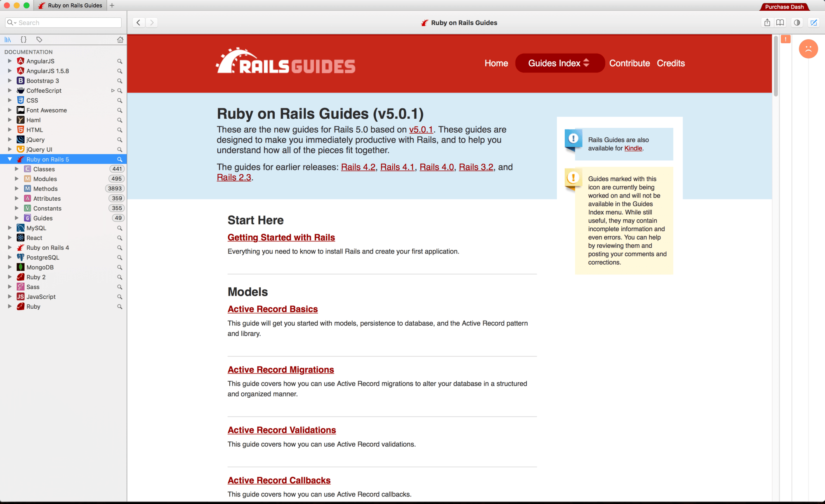825x504 pixels.
Task: Open the Home nav item
Action: coord(496,63)
